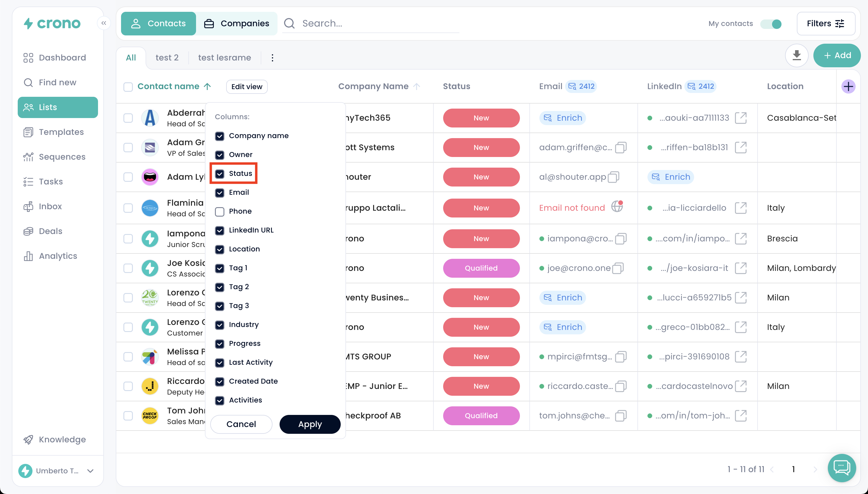Click the purple add column plus icon
The image size is (868, 494).
(848, 86)
